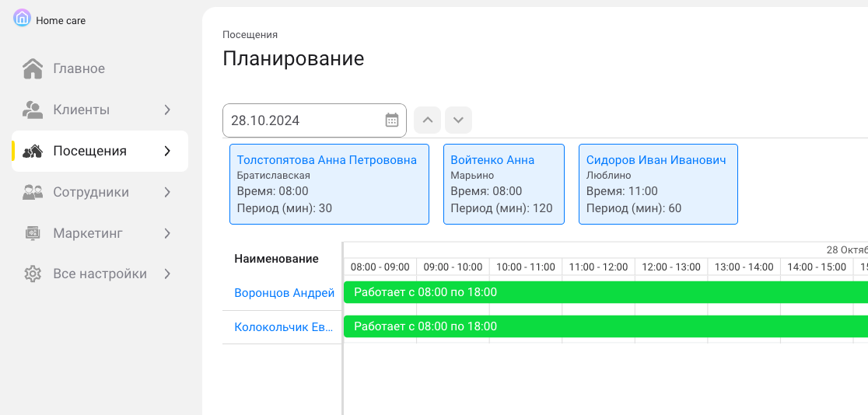Open client Толстопятова Анна Петровна link
Viewport: 868px width, 415px height.
point(327,160)
